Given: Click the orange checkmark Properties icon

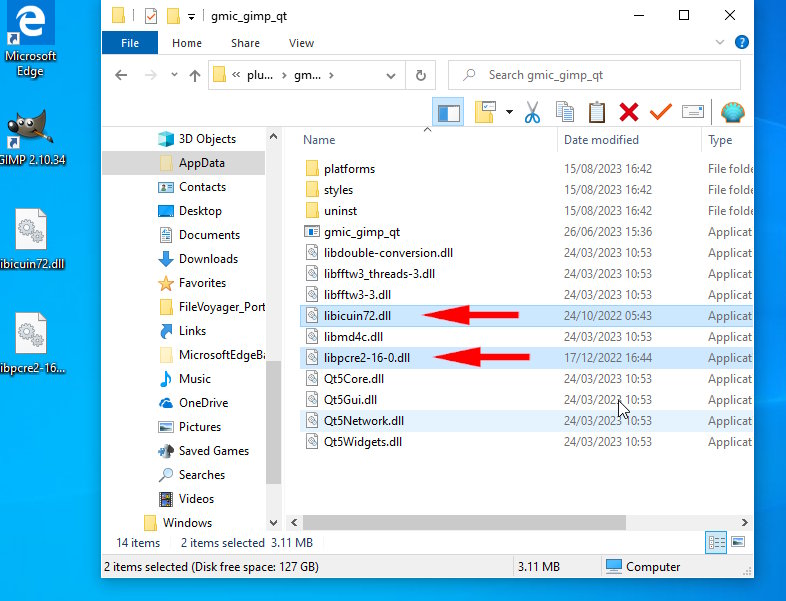Looking at the screenshot, I should tap(660, 111).
